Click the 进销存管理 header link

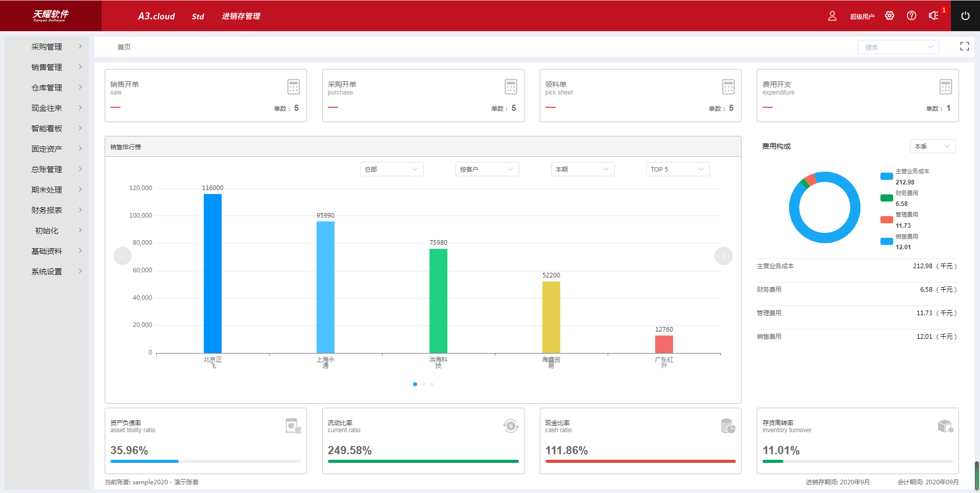coord(241,16)
